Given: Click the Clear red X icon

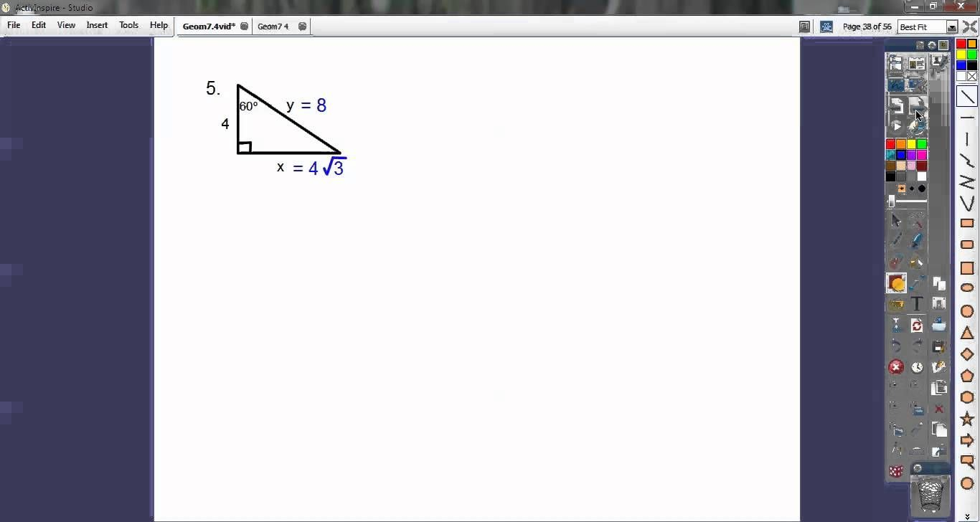Looking at the screenshot, I should pyautogui.click(x=896, y=367).
